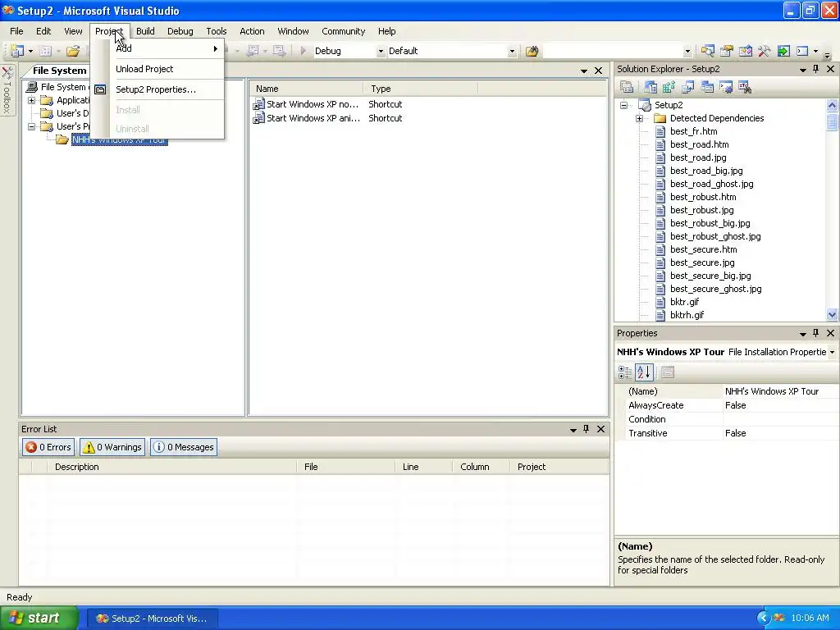Open Properties Window from the main toolbar
The width and height of the screenshot is (840, 630).
[x=727, y=51]
